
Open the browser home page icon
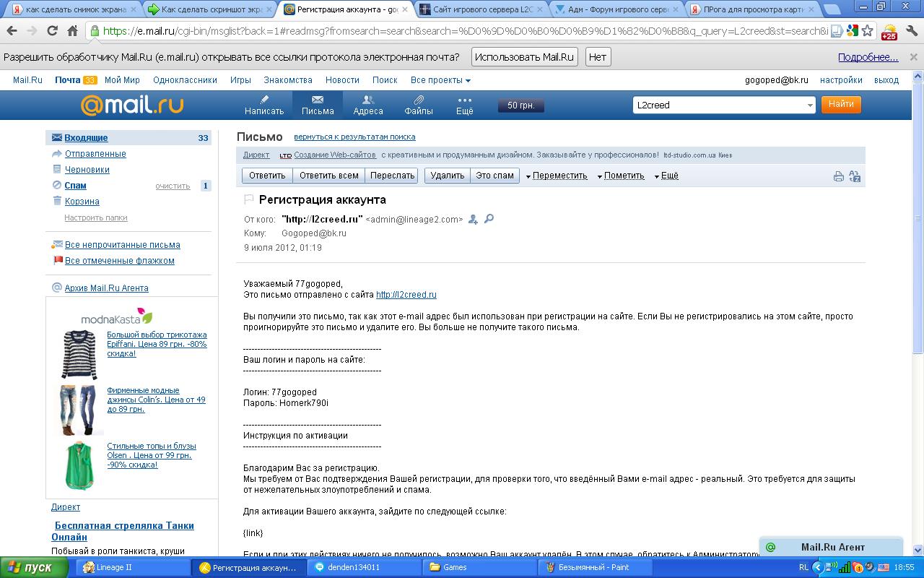pyautogui.click(x=72, y=31)
